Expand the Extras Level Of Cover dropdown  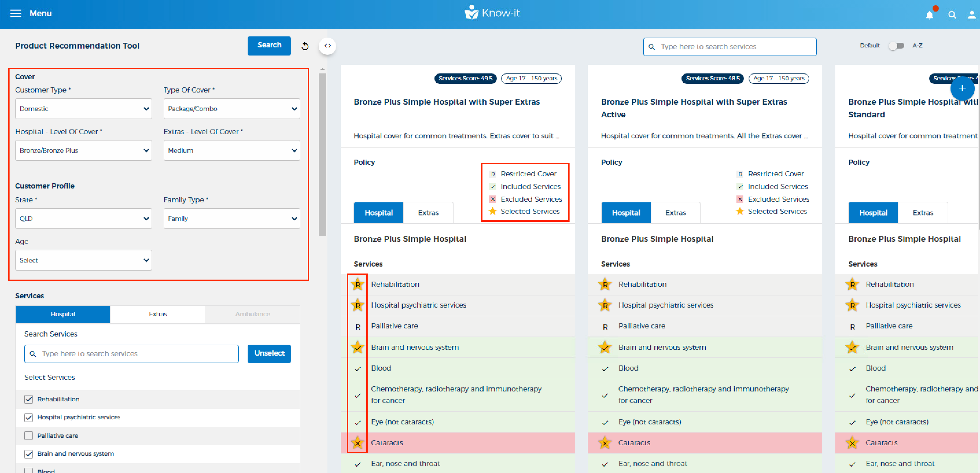coord(232,150)
